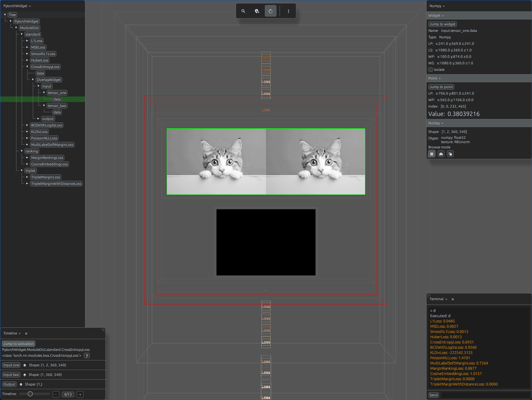Select the MarginRankingLoss tree item
Image resolution: width=532 pixels, height=400 pixels.
pyautogui.click(x=47, y=158)
